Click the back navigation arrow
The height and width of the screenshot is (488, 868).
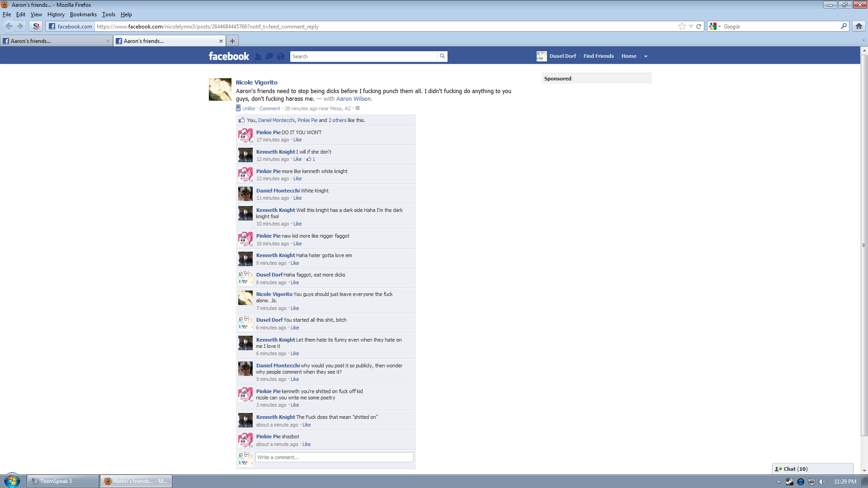pyautogui.click(x=9, y=26)
